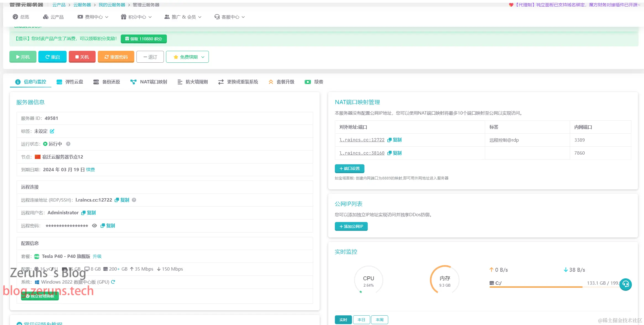Click the help icon beside running status

pos(68,144)
